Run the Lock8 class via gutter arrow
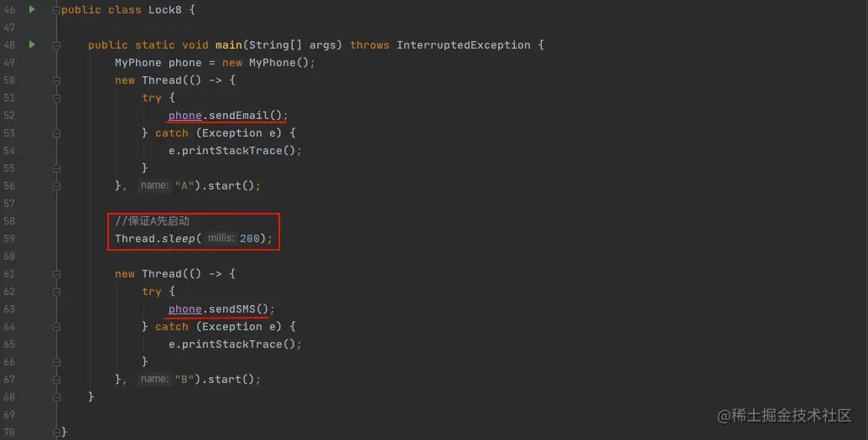868x440 pixels. (x=32, y=9)
